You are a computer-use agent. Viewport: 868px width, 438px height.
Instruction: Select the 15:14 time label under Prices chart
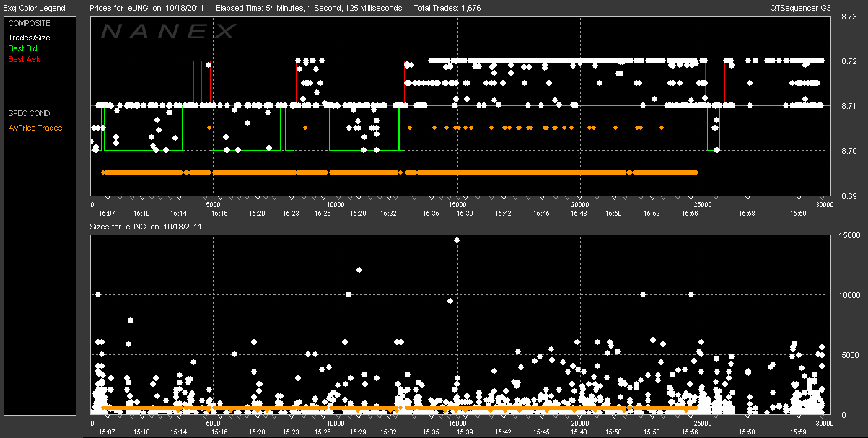[178, 214]
